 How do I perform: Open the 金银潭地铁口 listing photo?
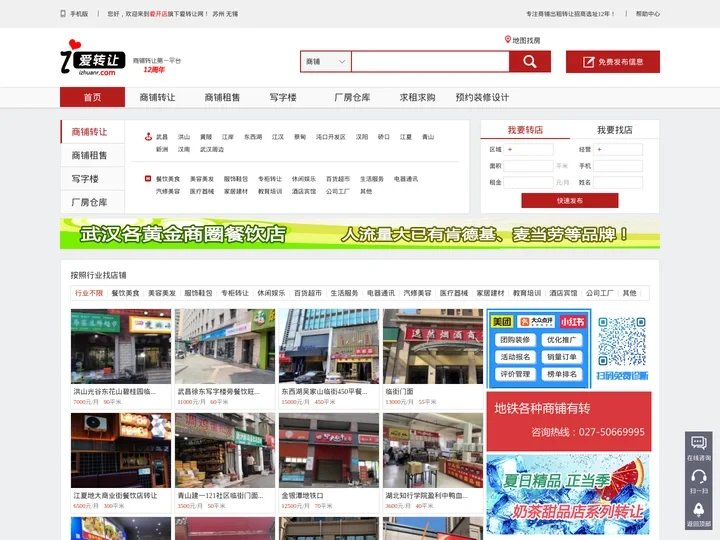point(329,450)
